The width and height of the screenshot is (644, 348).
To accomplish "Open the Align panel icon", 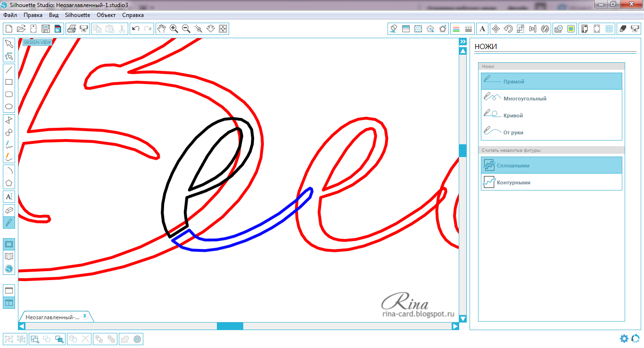I will pyautogui.click(x=533, y=29).
